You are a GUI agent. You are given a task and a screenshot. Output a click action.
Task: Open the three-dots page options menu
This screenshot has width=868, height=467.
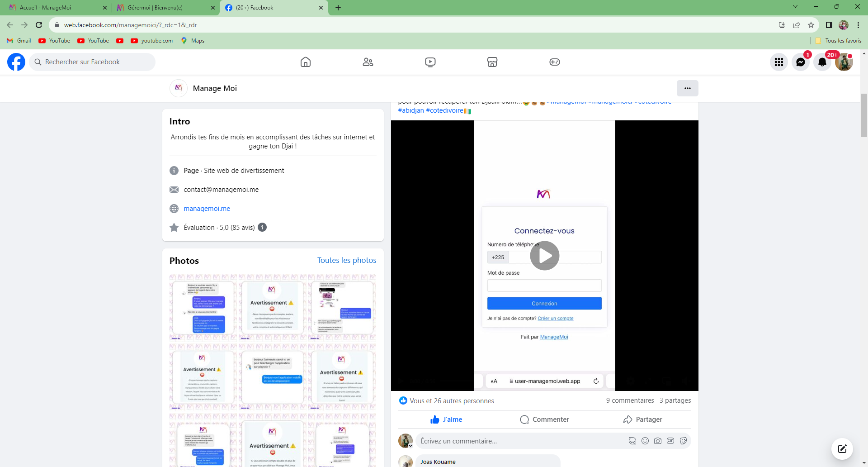(x=687, y=88)
